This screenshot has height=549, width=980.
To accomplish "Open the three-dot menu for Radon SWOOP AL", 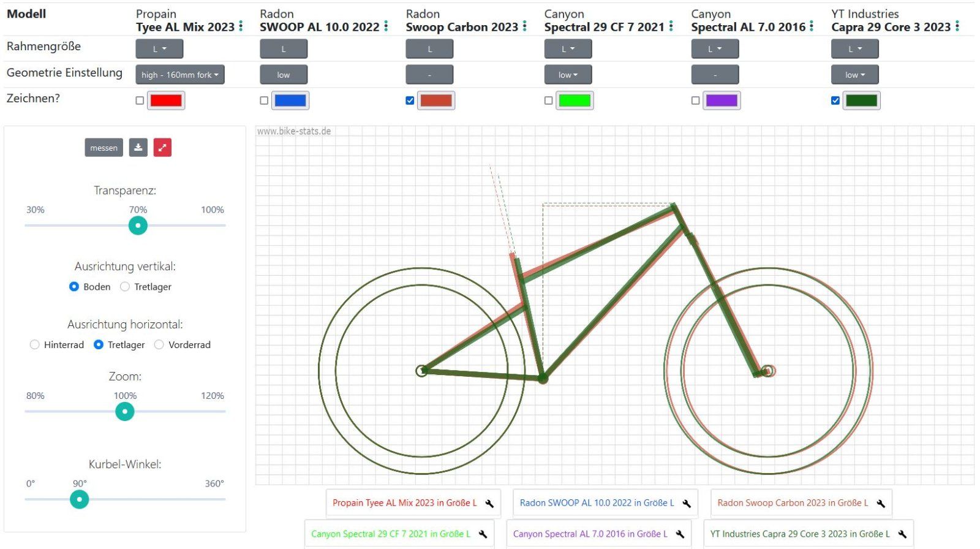I will click(x=386, y=26).
